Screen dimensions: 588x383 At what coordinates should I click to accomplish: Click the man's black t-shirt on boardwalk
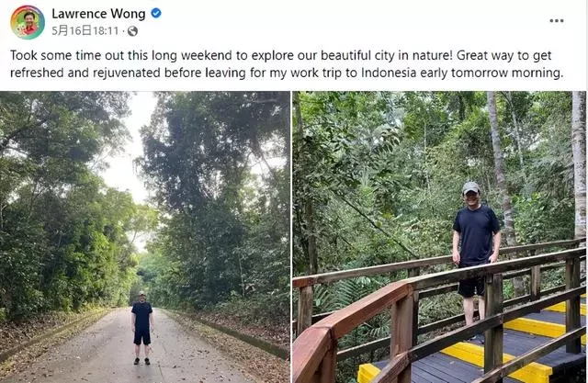[x=476, y=234]
